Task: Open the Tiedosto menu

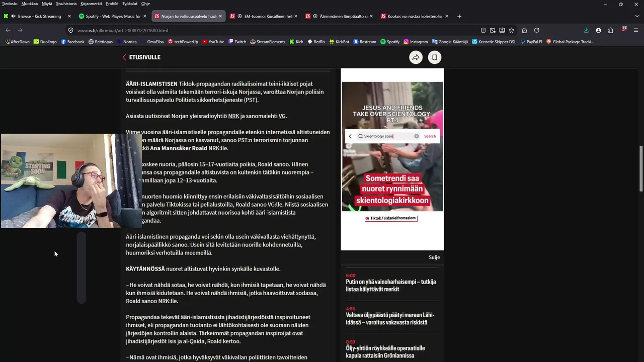Action: click(10, 4)
